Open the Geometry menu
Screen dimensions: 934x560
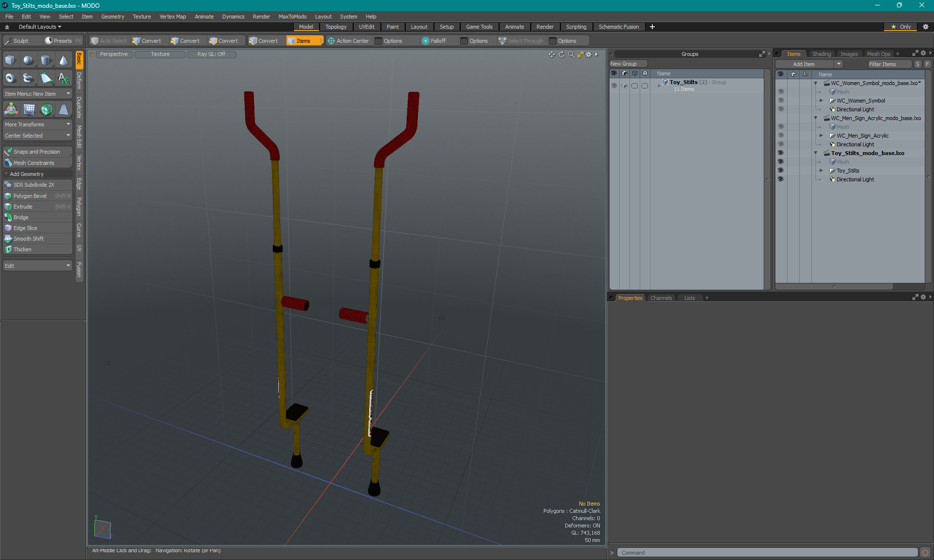click(112, 17)
